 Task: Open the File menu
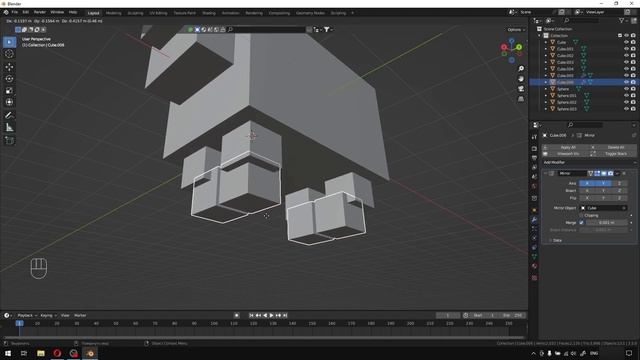click(x=14, y=12)
